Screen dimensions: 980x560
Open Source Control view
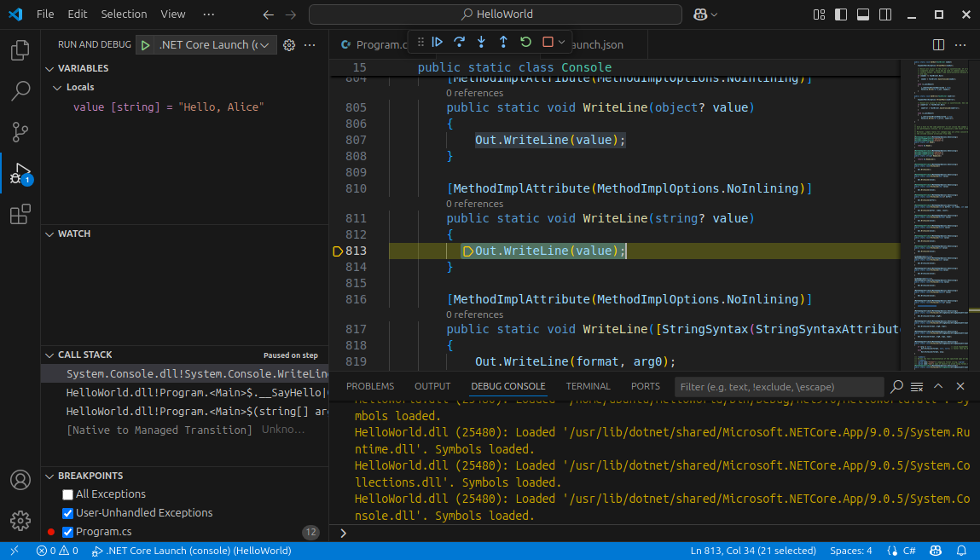tap(20, 132)
